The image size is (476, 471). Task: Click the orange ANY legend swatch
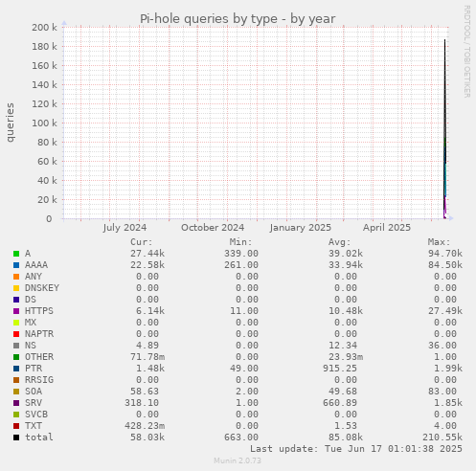click(16, 277)
